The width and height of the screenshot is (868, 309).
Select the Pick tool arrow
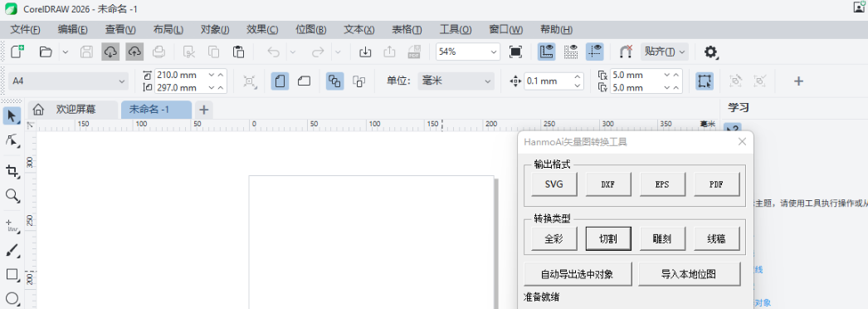12,116
